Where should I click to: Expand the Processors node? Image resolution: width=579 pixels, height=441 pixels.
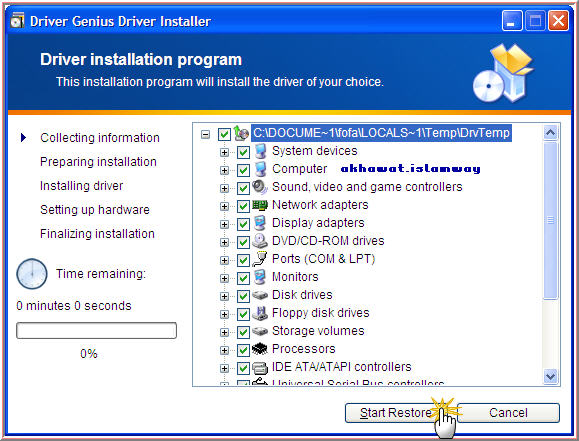click(x=224, y=350)
